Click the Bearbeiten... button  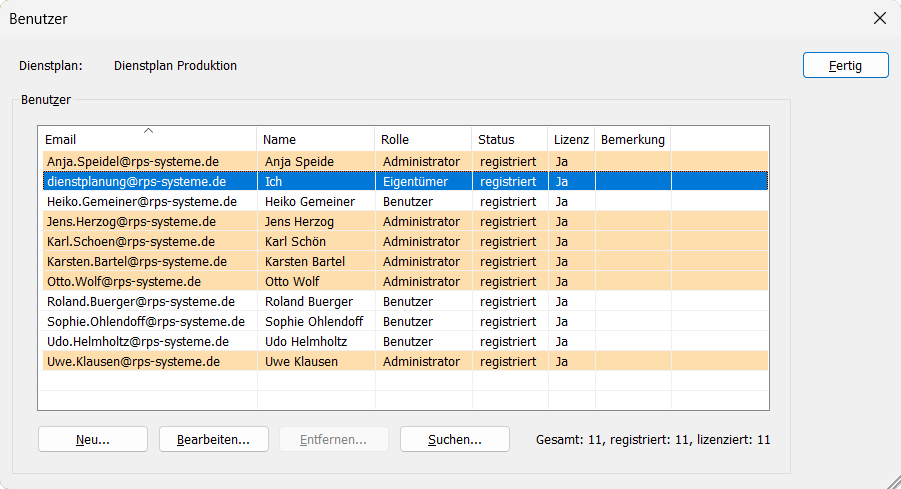tap(214, 440)
